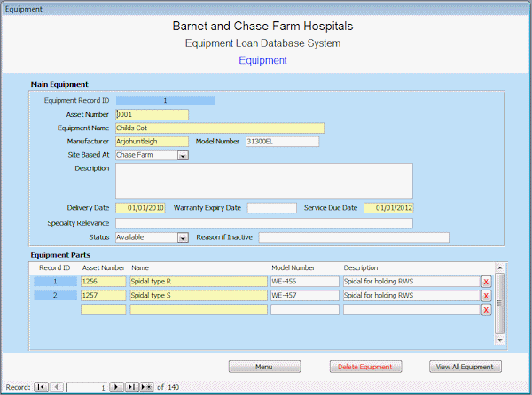
Task: Click red X on blank parts row
Action: pyautogui.click(x=486, y=310)
